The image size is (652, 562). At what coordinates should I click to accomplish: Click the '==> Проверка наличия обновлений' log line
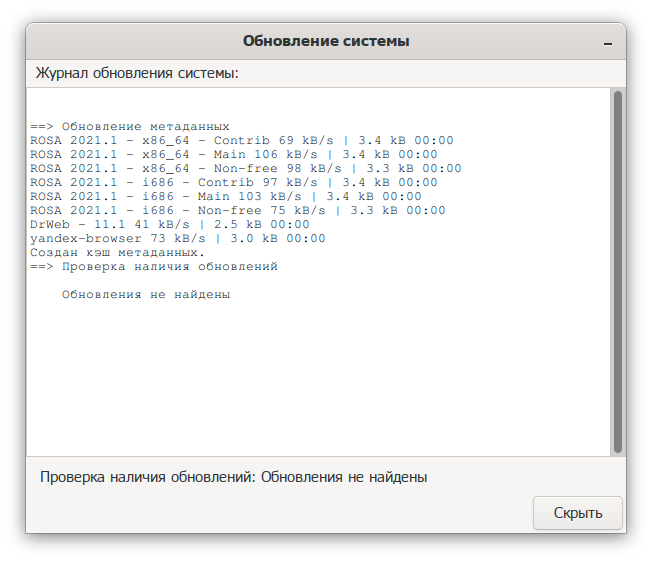(154, 266)
